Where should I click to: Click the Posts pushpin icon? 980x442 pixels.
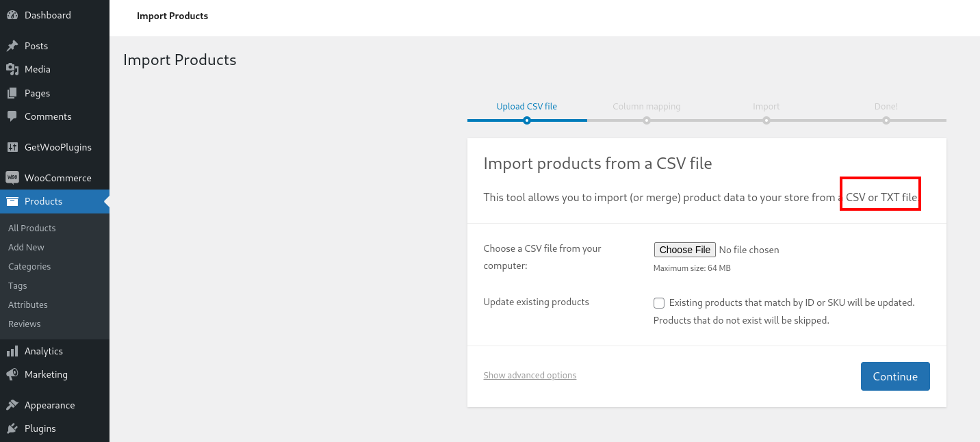pyautogui.click(x=12, y=46)
